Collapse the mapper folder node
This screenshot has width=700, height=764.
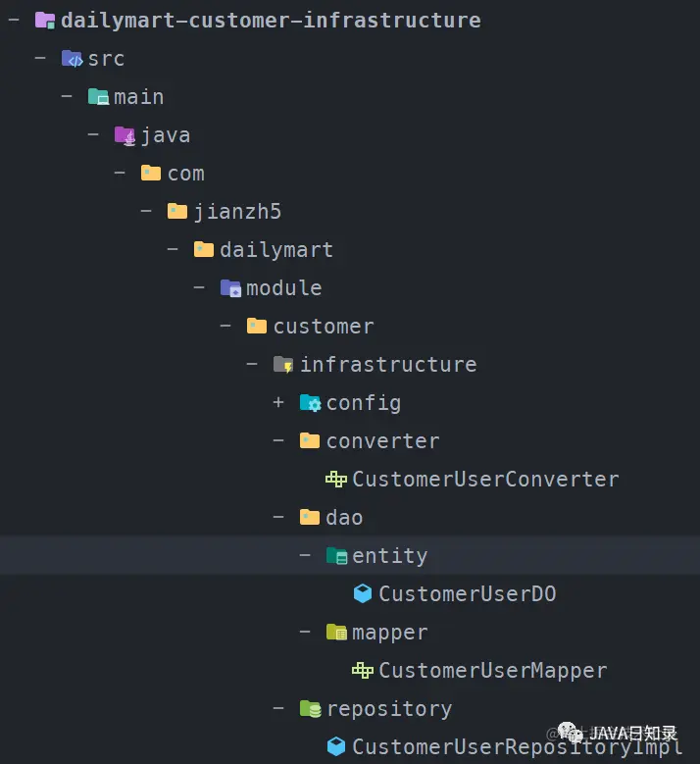click(305, 632)
